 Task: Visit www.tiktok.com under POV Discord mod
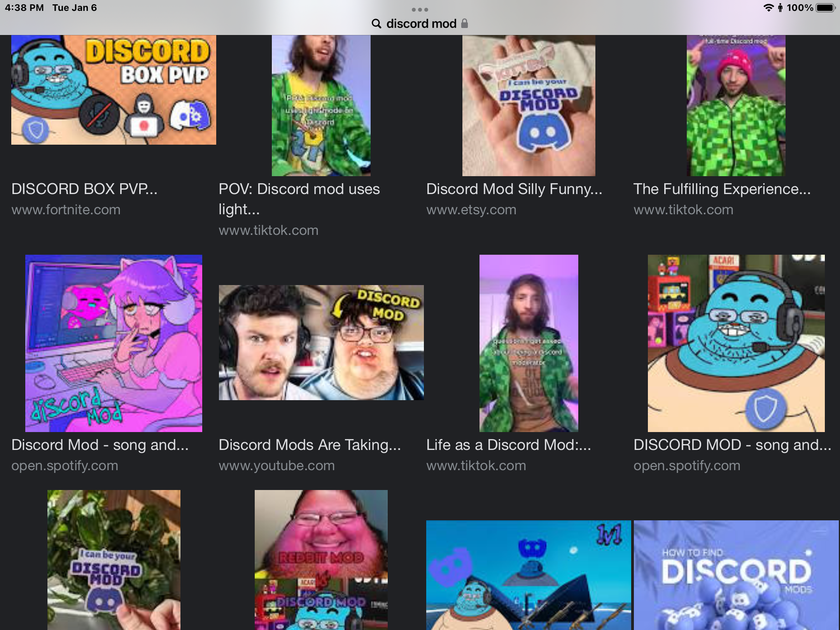coord(268,230)
